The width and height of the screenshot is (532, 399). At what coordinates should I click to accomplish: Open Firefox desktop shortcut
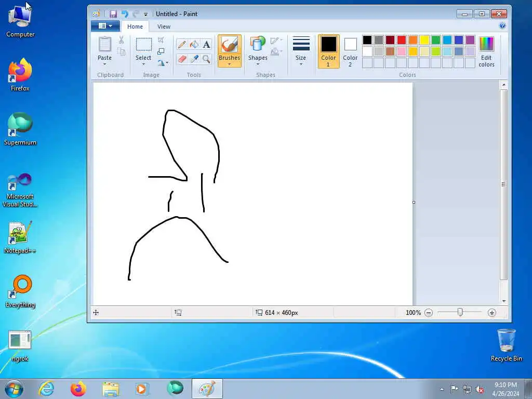tap(20, 75)
